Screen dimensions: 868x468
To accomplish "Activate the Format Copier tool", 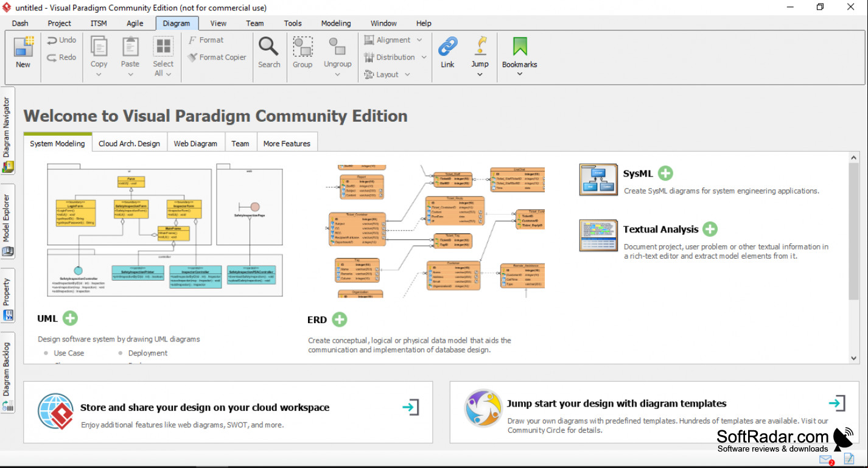I will (x=217, y=57).
